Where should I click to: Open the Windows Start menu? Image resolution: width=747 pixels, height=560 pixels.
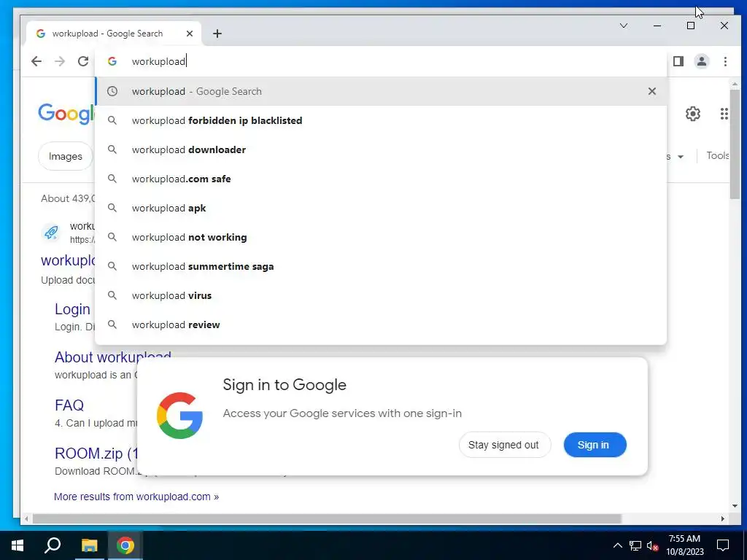click(x=18, y=545)
